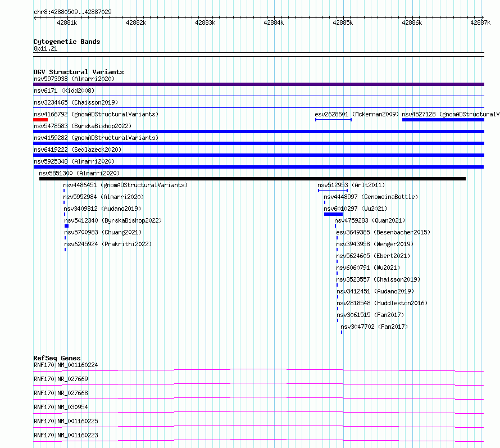Select nsv3061515 (Fan2017) label

point(370,315)
